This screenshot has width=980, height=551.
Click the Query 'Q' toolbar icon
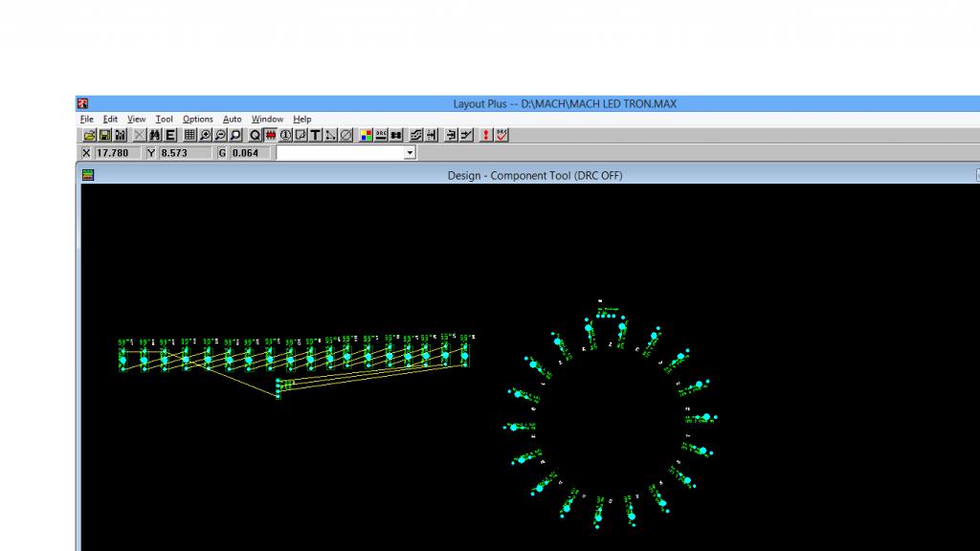click(255, 135)
